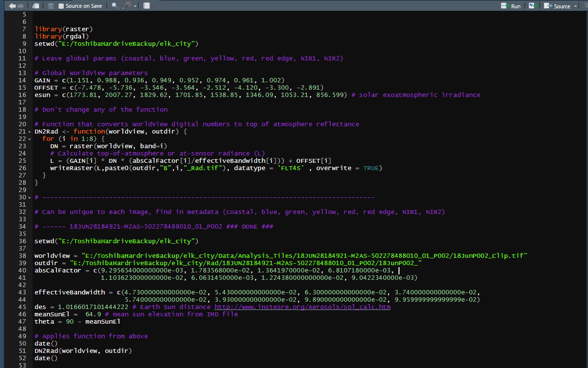Open Source options dropdown arrow
Image resolution: width=588 pixels, height=368 pixels.
[575, 6]
